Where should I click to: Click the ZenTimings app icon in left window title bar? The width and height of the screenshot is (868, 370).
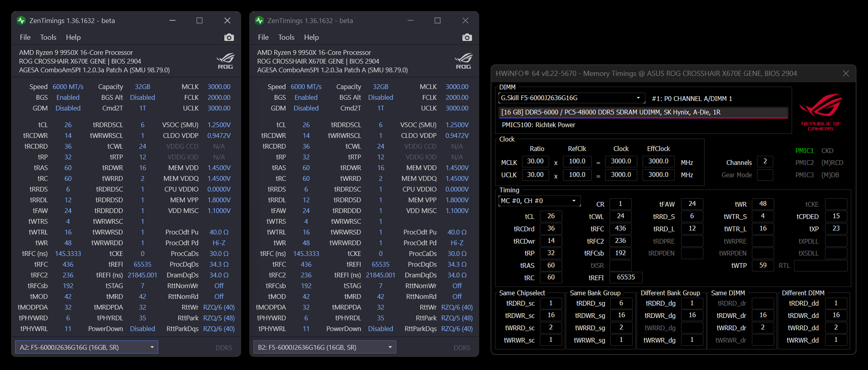click(21, 21)
